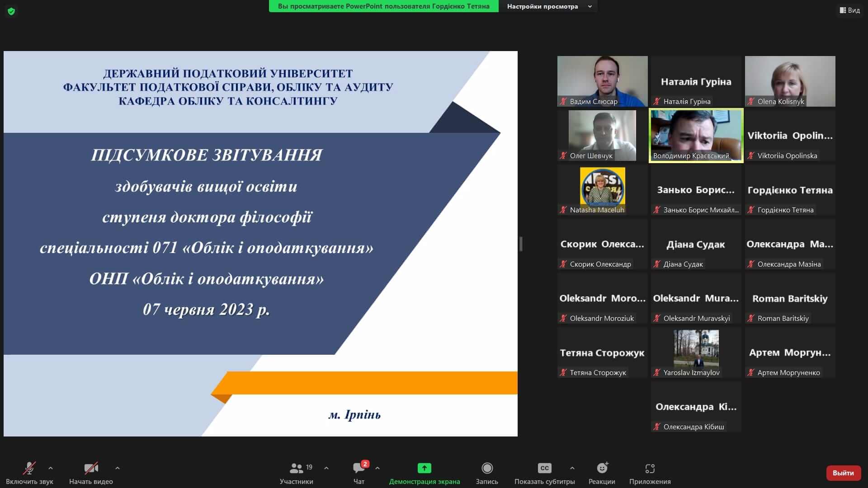Image resolution: width=868 pixels, height=488 pixels.
Task: Click muted mic icon beside Oleksandr Moroziuk label
Action: pyautogui.click(x=563, y=319)
